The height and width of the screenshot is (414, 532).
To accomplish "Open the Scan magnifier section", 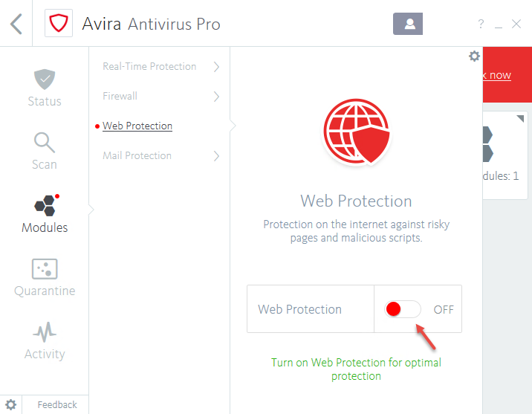I will point(45,151).
